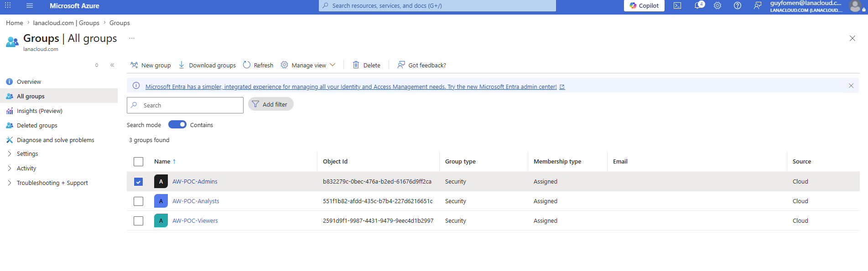Click the sidebar up-down sort arrows
The image size is (868, 271).
97,65
